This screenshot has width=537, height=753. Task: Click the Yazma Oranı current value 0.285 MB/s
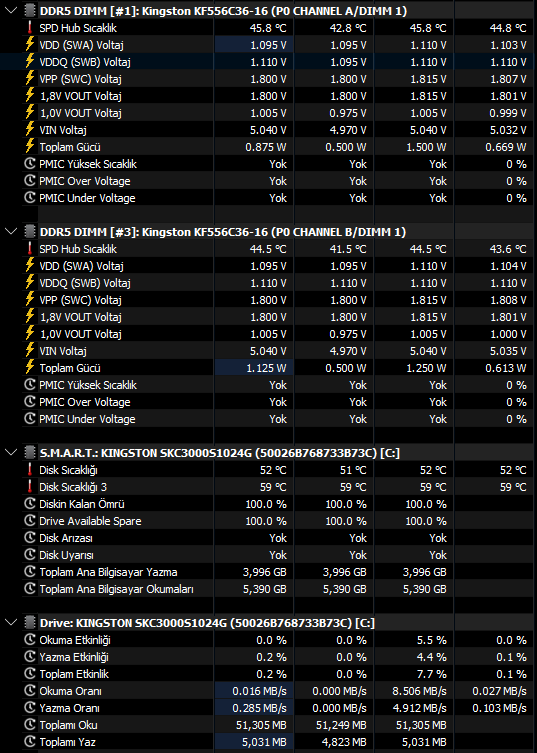click(x=254, y=708)
